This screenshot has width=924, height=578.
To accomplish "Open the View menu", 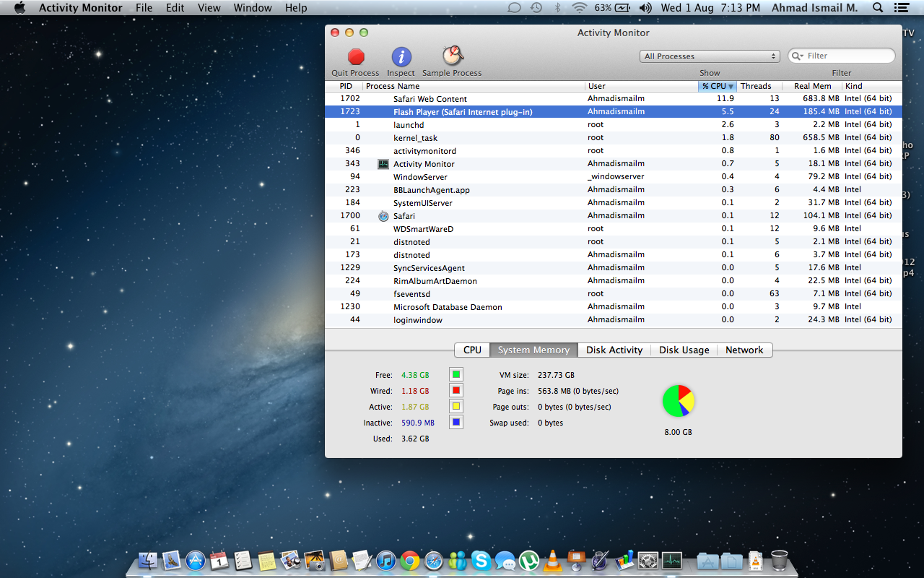I will click(x=209, y=8).
